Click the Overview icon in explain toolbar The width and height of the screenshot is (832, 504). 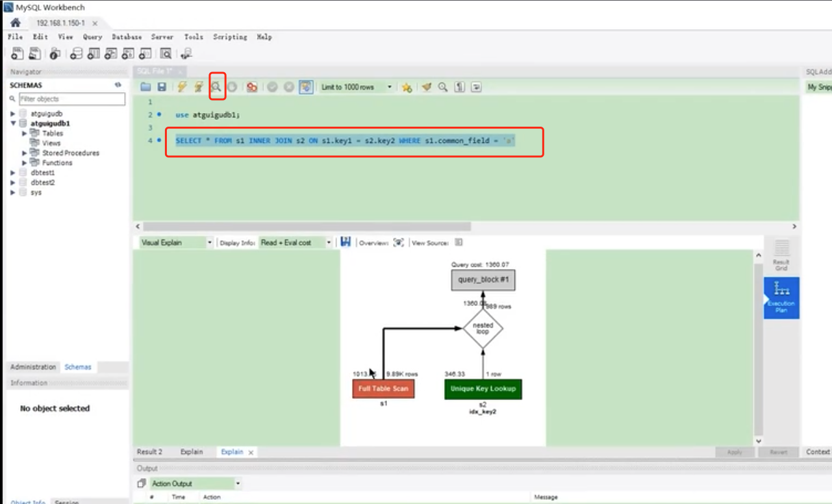pos(399,242)
